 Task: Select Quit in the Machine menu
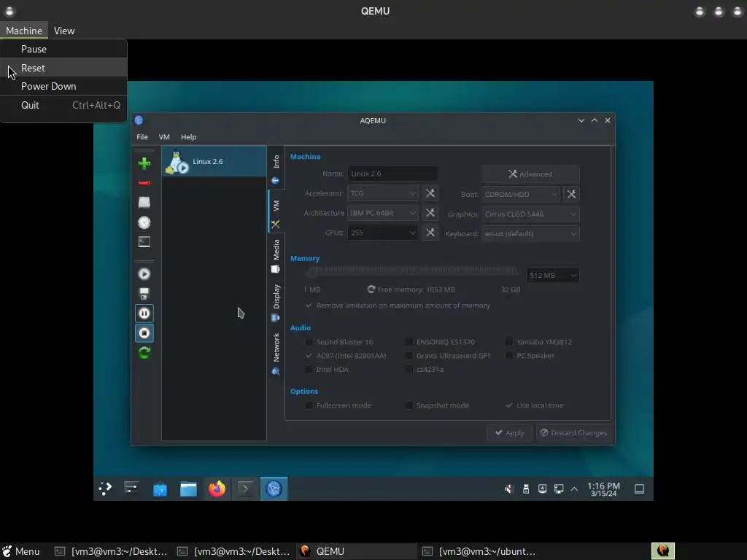tap(63, 105)
